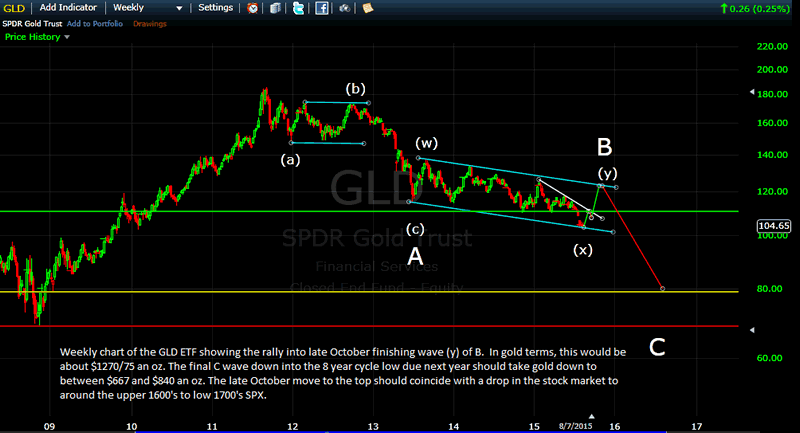
Task: Share the chart via Twitter icon
Action: coord(298,8)
